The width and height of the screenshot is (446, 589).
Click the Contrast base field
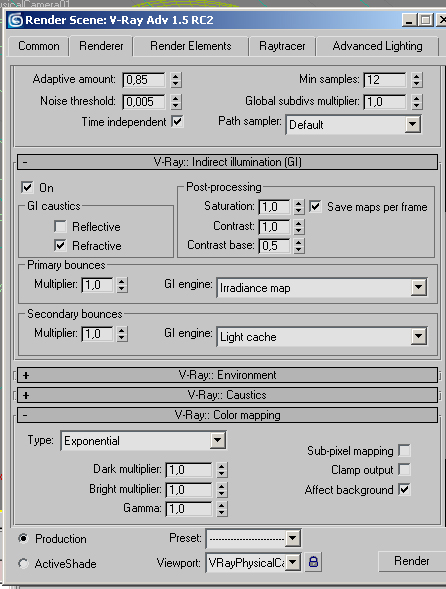click(274, 246)
